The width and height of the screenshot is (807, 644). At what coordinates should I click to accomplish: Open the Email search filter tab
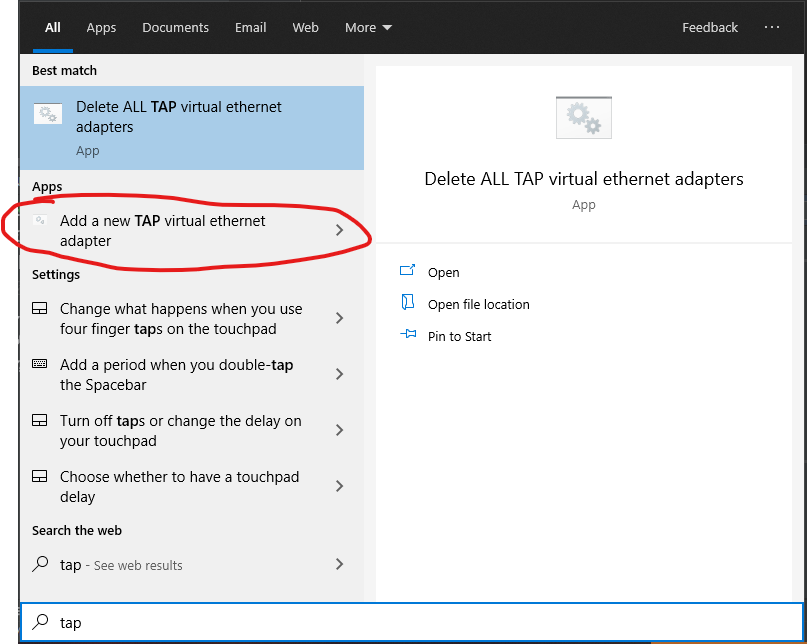[250, 27]
